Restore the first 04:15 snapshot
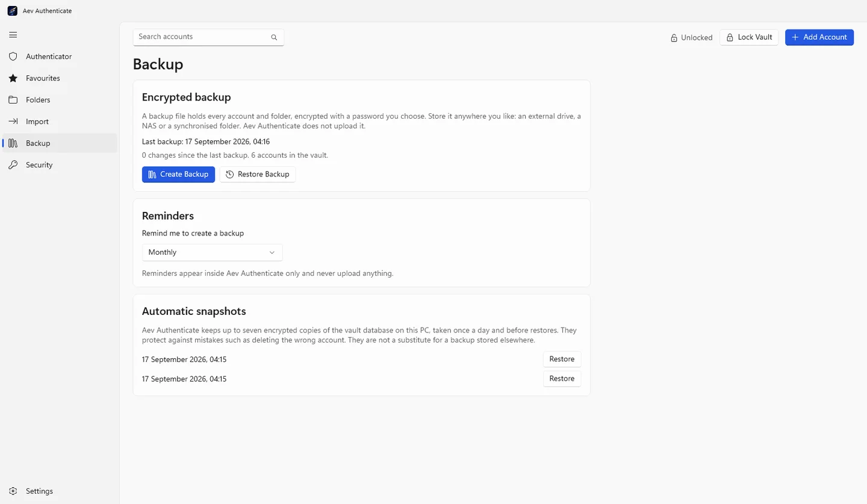Image resolution: width=867 pixels, height=504 pixels. 562,359
